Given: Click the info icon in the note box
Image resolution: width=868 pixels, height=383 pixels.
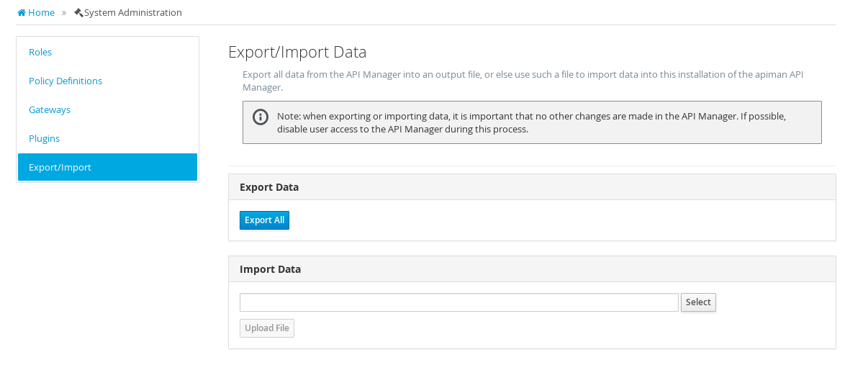Looking at the screenshot, I should [x=260, y=117].
